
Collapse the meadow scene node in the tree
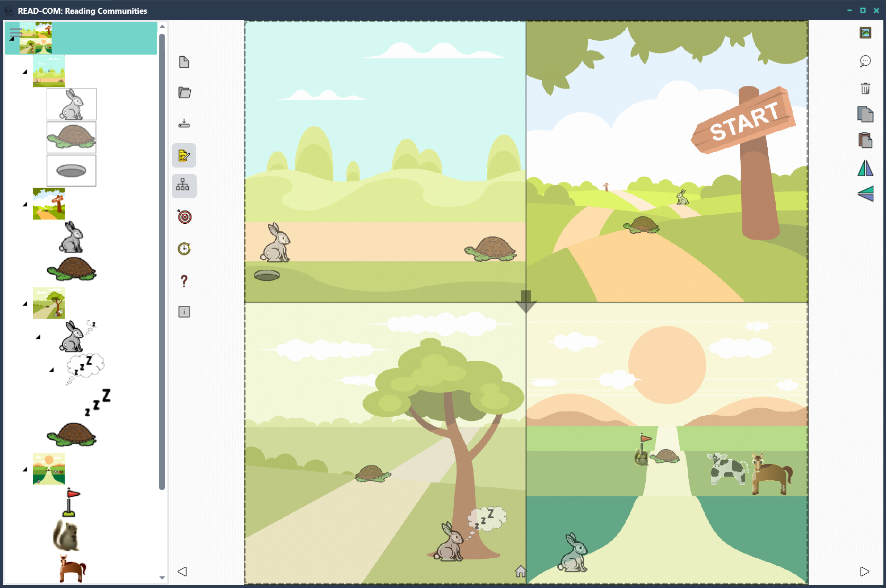(25, 72)
